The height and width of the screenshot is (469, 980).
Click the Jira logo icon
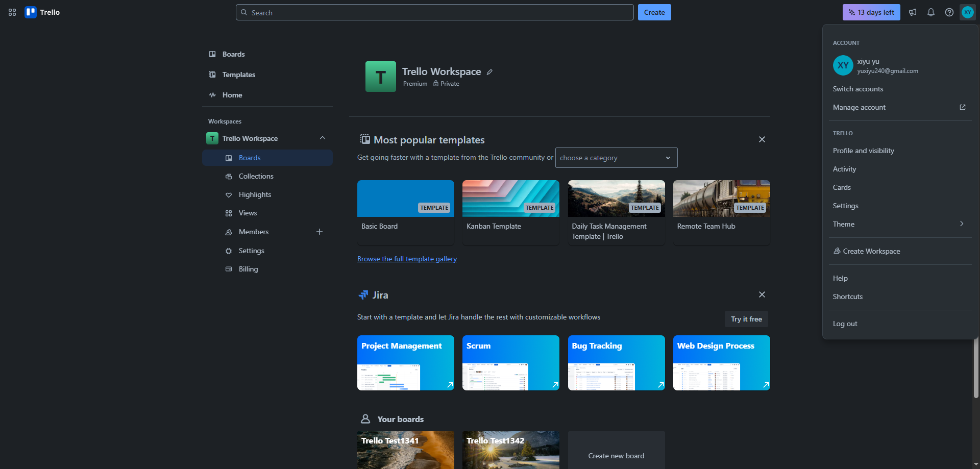click(363, 295)
